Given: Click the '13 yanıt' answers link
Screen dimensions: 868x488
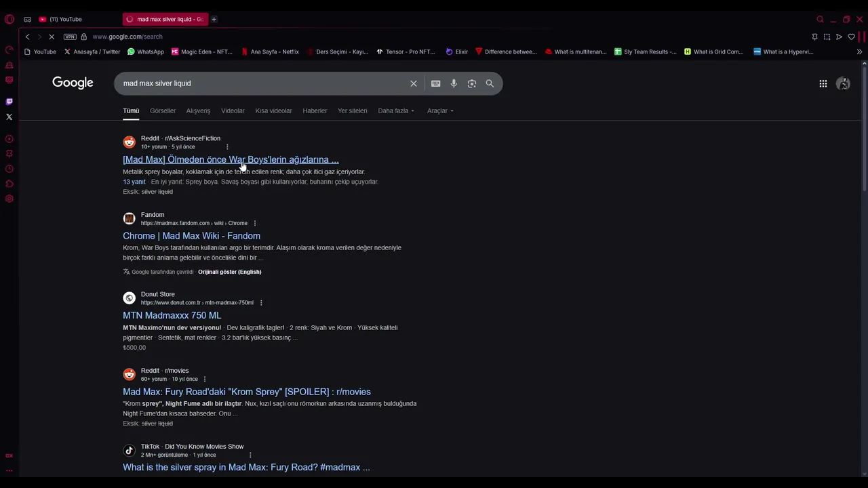Looking at the screenshot, I should pyautogui.click(x=134, y=182).
